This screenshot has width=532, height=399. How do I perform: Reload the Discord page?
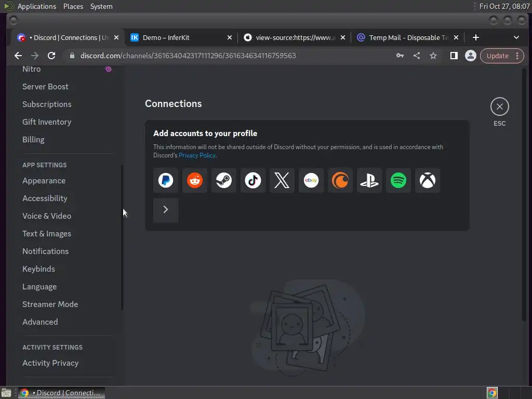click(x=51, y=56)
